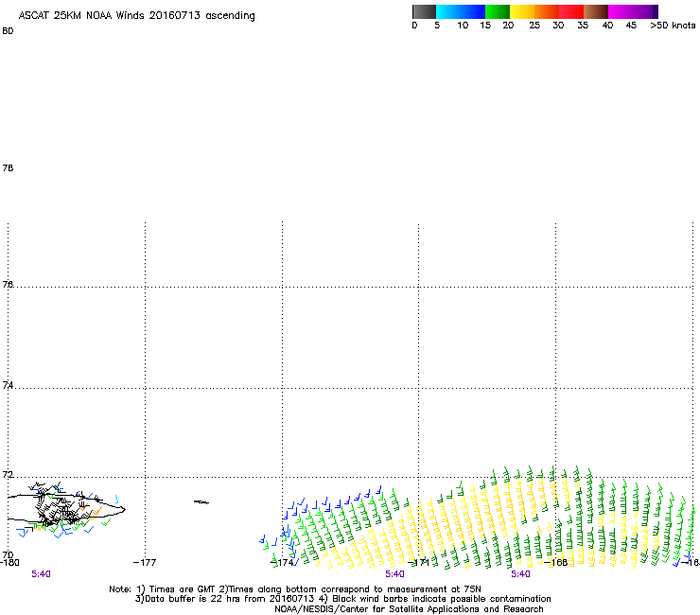Image resolution: width=700 pixels, height=615 pixels.
Task: Select the orange 25-30 knots legend segment
Action: click(x=547, y=11)
